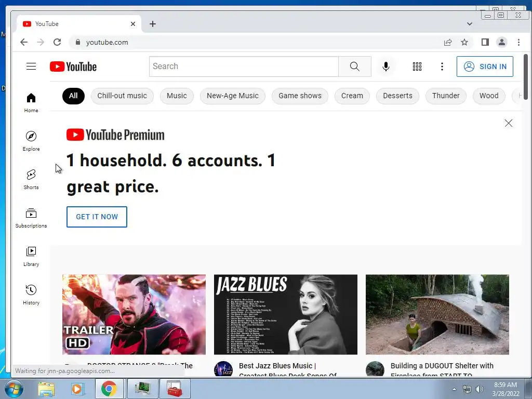Close the YouTube tab
Image resolution: width=532 pixels, height=399 pixels.
(x=133, y=24)
